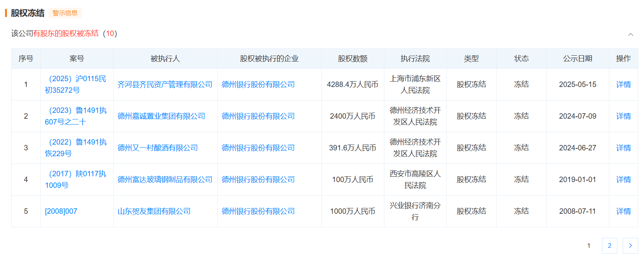This screenshot has width=644, height=259.
Task: Click the 状态 column header
Action: pos(521,58)
